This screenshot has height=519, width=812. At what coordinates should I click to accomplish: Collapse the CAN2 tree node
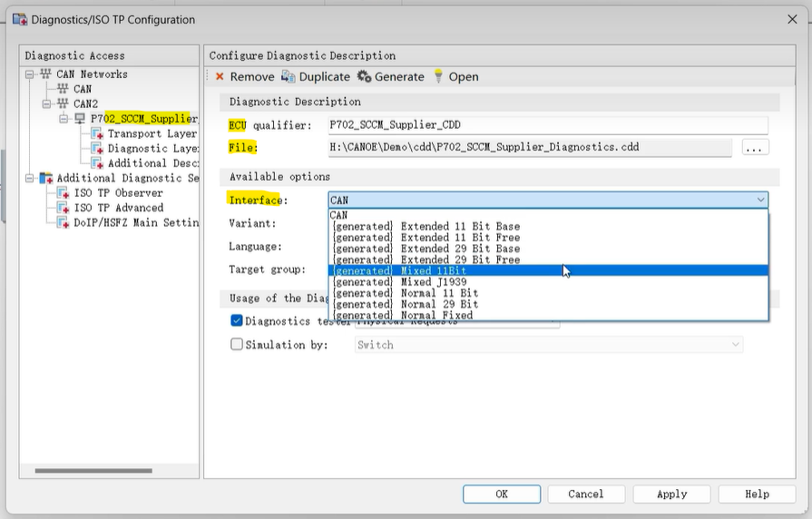[x=46, y=103]
